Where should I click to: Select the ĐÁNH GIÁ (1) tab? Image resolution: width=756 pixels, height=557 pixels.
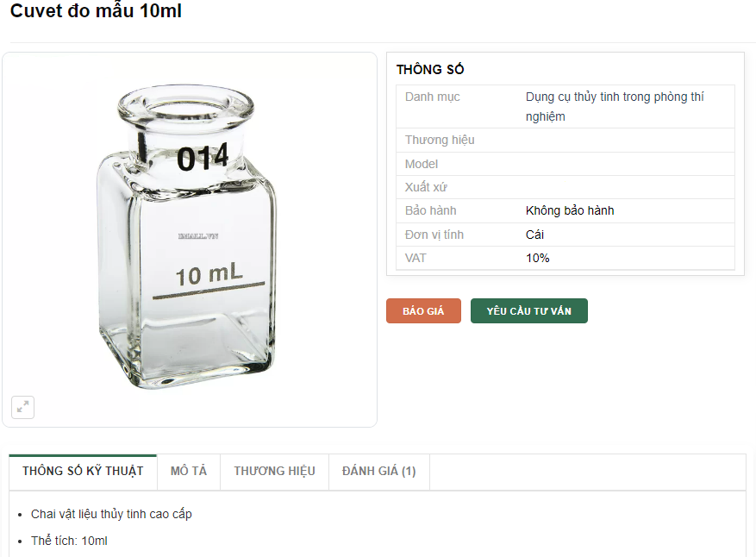point(378,471)
